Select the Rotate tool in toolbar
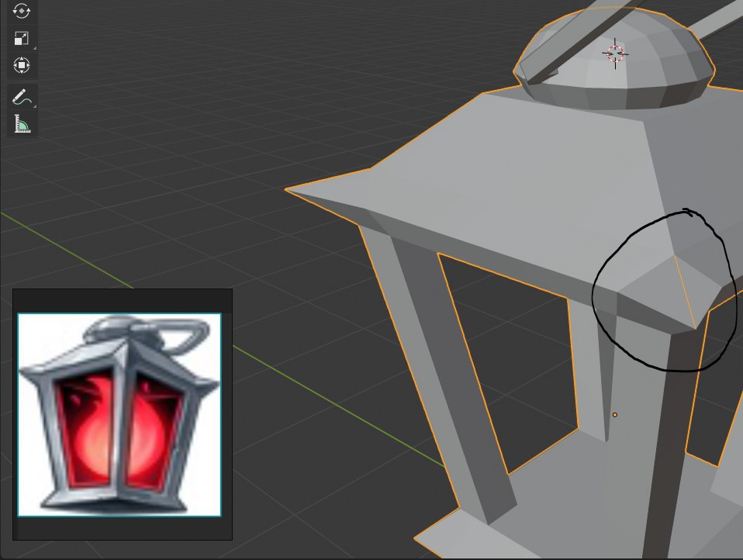This screenshot has height=560, width=743. tap(21, 10)
